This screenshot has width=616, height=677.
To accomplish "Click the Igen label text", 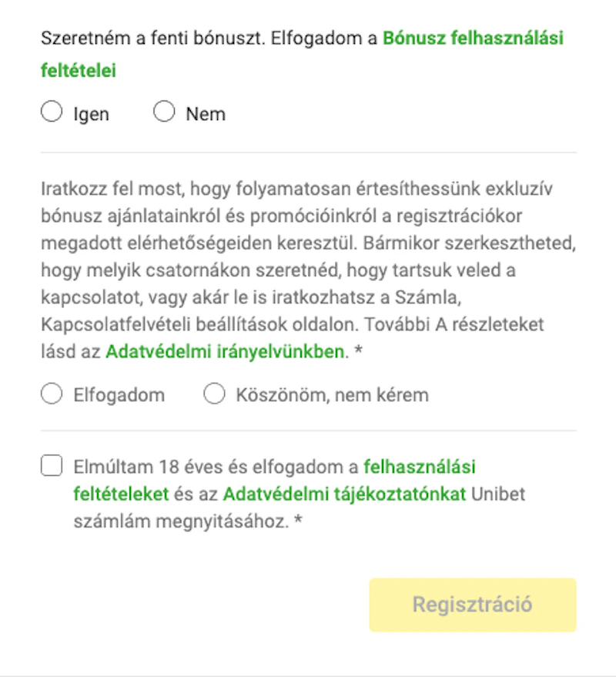I will [x=91, y=114].
